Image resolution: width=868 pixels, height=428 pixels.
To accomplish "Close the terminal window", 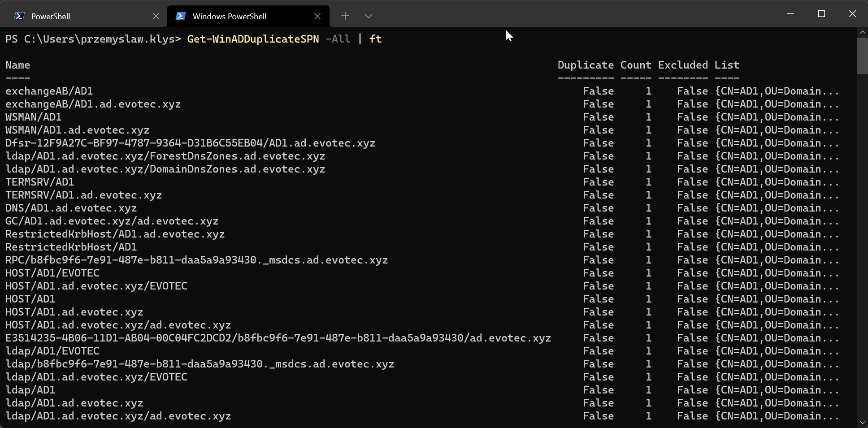I will (852, 14).
